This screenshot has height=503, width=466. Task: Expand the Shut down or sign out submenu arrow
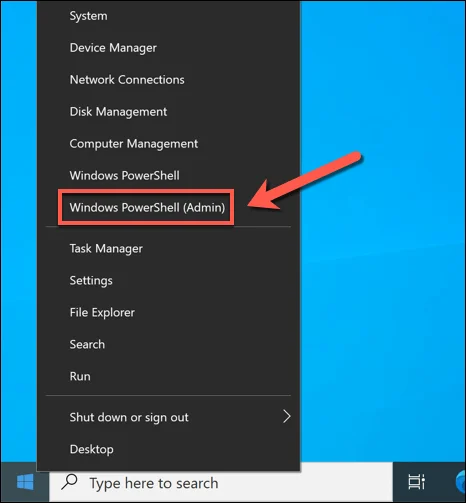coord(286,416)
